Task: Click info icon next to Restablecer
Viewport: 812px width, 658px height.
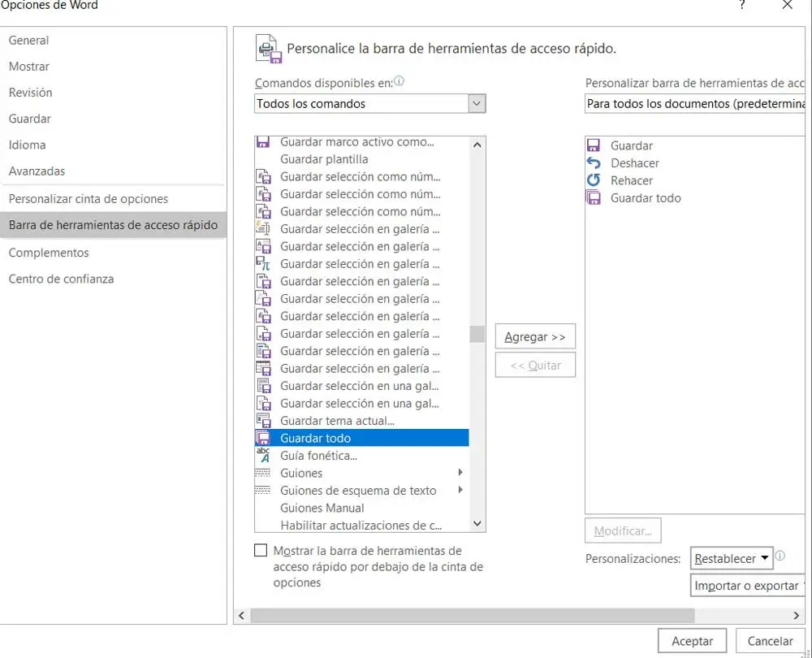Action: pos(780,556)
